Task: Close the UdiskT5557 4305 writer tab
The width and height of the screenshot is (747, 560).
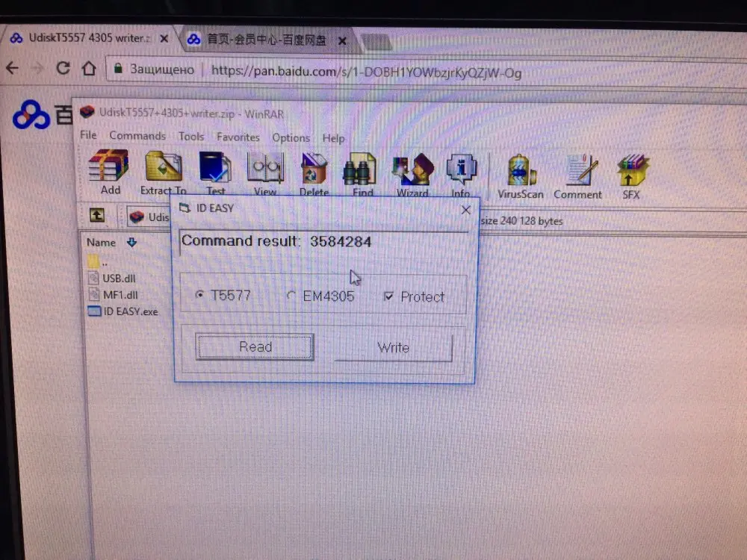Action: tap(164, 39)
